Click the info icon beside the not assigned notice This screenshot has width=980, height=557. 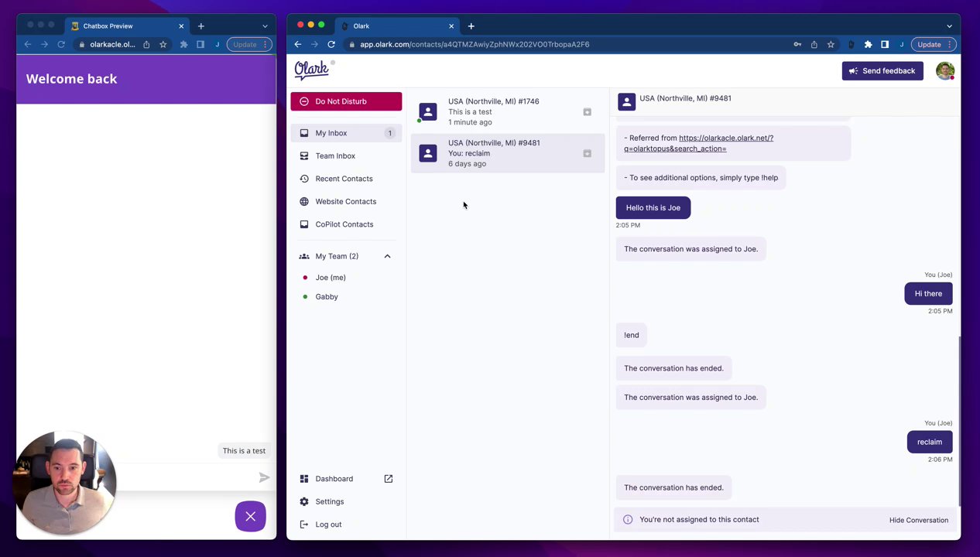[628, 520]
